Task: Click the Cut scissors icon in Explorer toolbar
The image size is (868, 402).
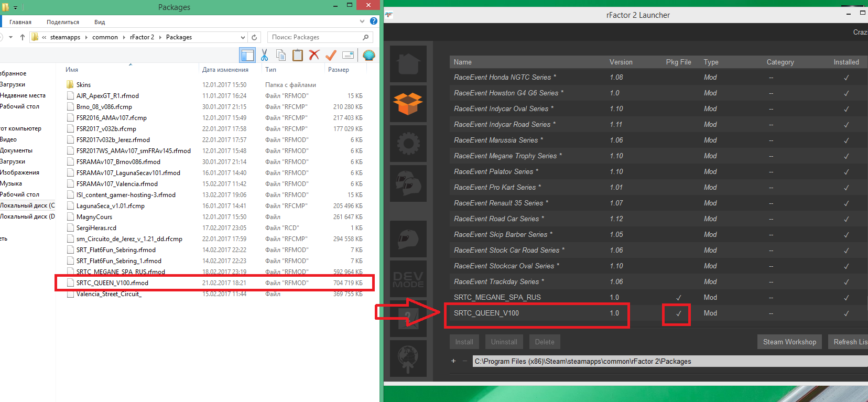Action: pyautogui.click(x=264, y=55)
